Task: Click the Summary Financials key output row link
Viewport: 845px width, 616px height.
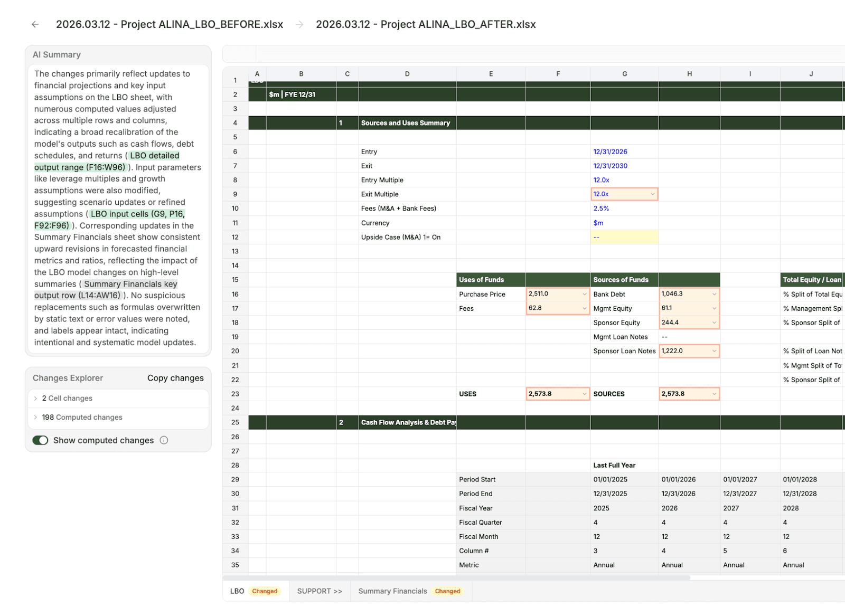Action: pyautogui.click(x=106, y=290)
